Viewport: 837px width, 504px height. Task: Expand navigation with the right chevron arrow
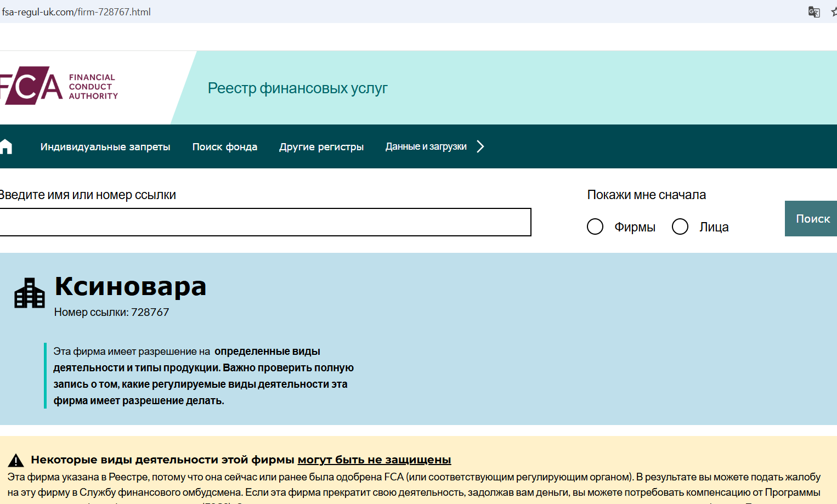[x=480, y=146]
